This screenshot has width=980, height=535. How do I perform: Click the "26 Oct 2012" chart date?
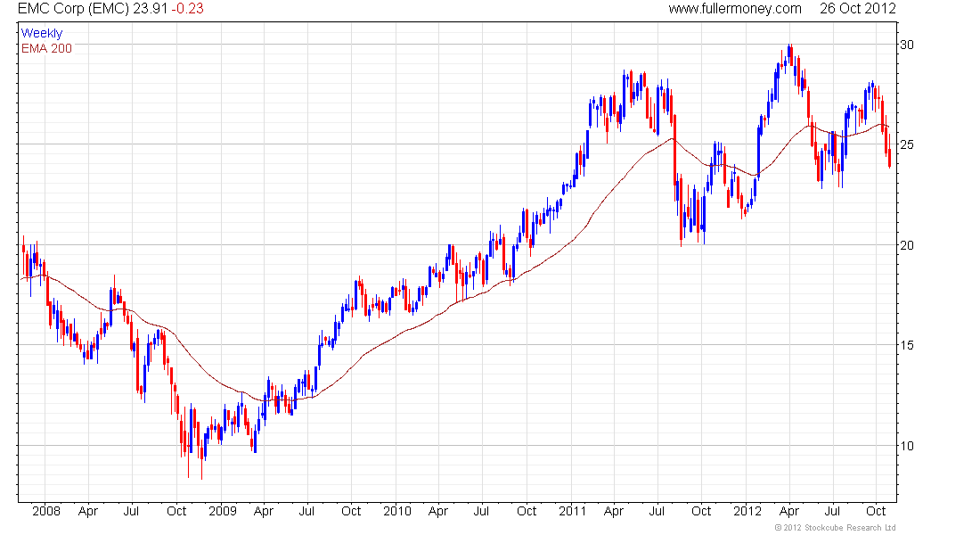point(857,9)
